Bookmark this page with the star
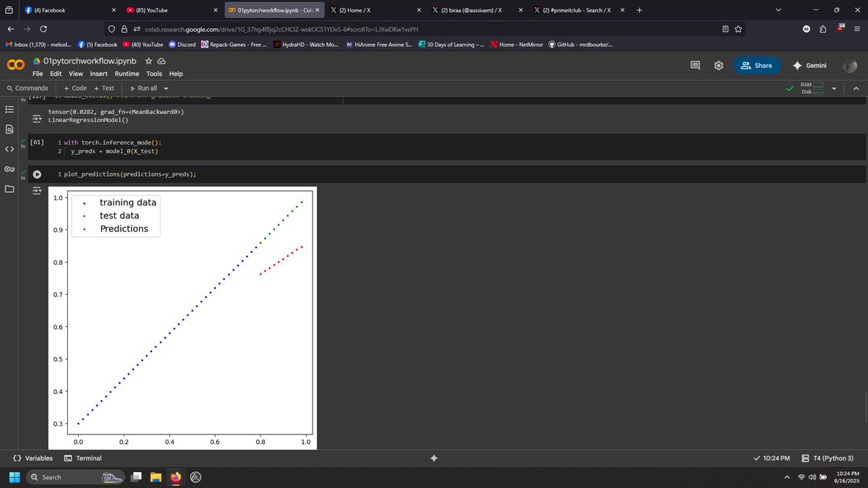Viewport: 868px width, 488px height. tap(739, 29)
